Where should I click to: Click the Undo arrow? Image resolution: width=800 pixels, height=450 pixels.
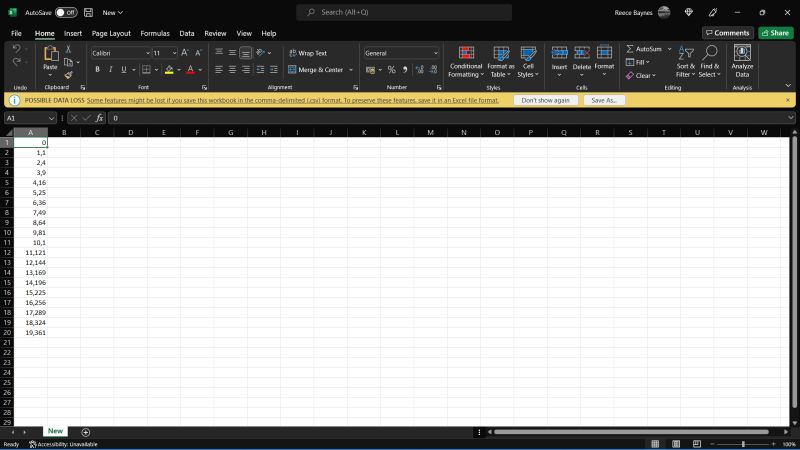(x=16, y=49)
